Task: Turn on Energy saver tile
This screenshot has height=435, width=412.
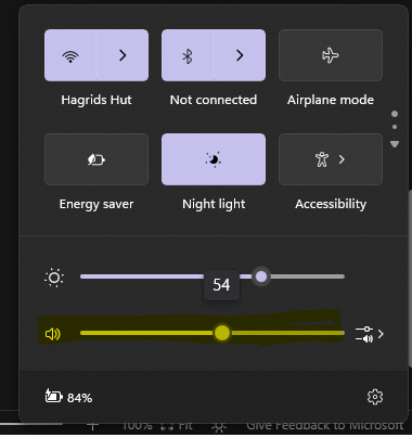Action: (x=96, y=159)
